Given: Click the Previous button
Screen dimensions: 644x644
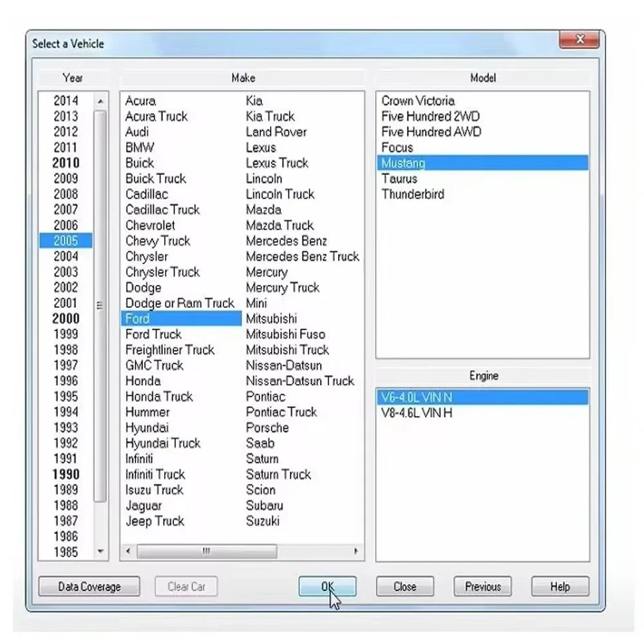Looking at the screenshot, I should point(482,587).
